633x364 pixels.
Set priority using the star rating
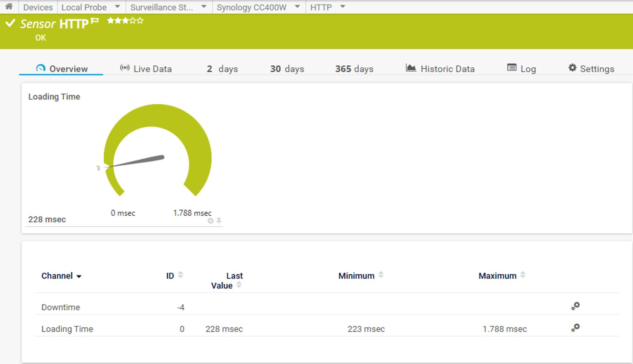pos(125,20)
